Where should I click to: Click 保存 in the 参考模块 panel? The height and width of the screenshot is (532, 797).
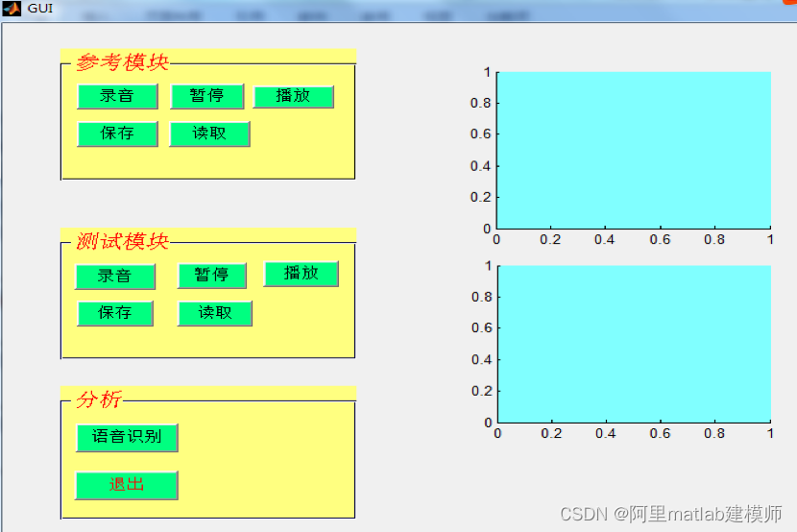117,133
